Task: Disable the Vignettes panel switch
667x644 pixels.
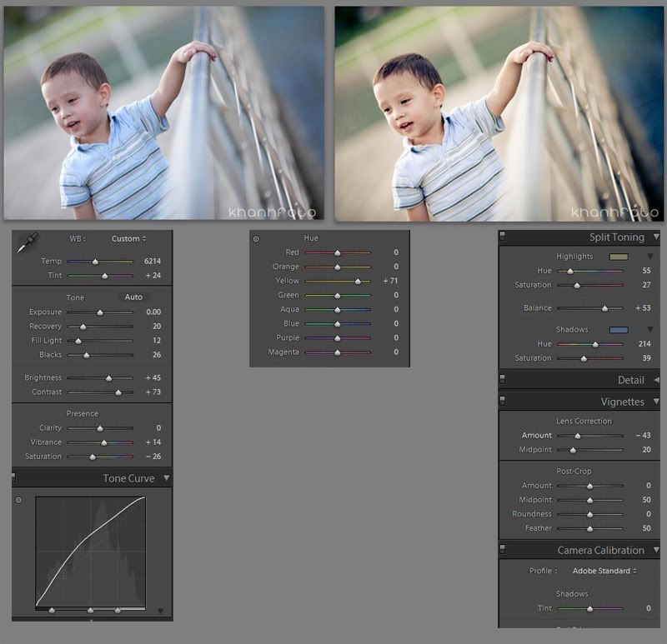Action: pyautogui.click(x=503, y=401)
